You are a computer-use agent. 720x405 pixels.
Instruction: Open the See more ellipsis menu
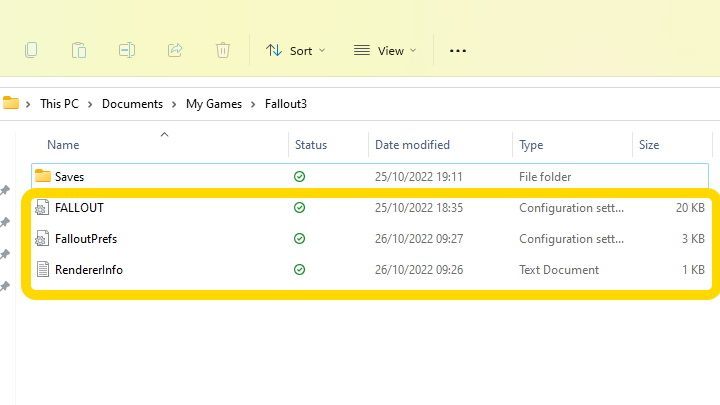458,51
